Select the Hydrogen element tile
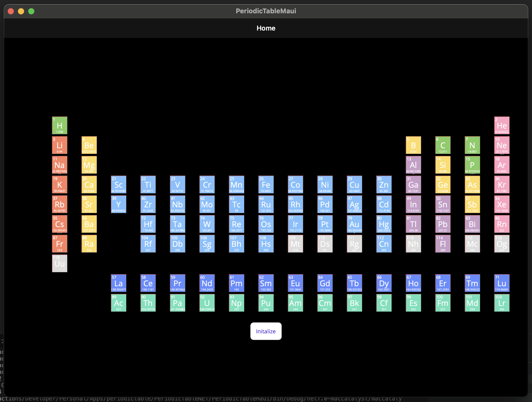This screenshot has height=402, width=532. tap(59, 125)
